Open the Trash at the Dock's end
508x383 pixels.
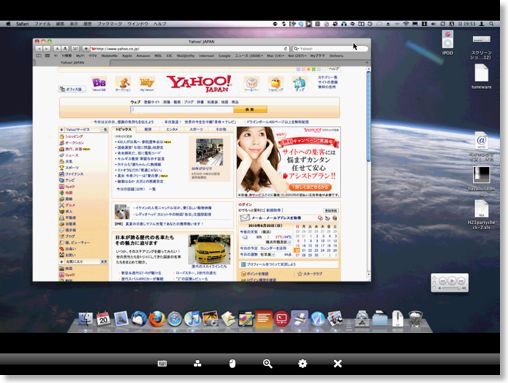415,319
